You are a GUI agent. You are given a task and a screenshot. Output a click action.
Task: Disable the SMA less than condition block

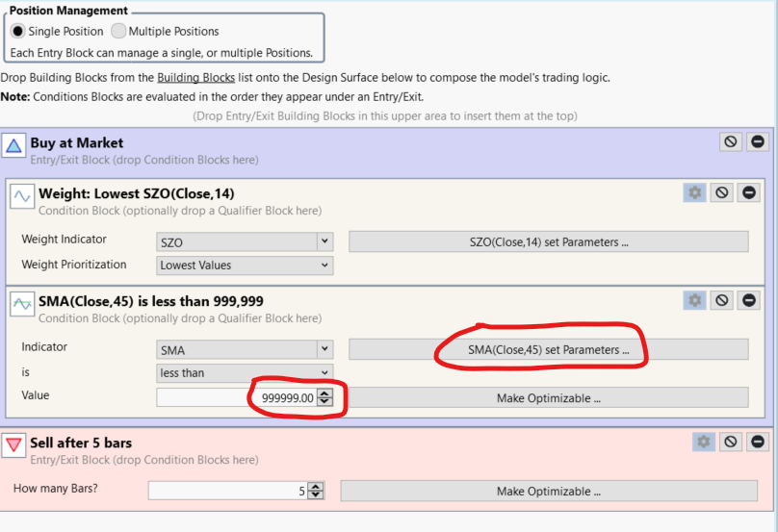point(722,300)
